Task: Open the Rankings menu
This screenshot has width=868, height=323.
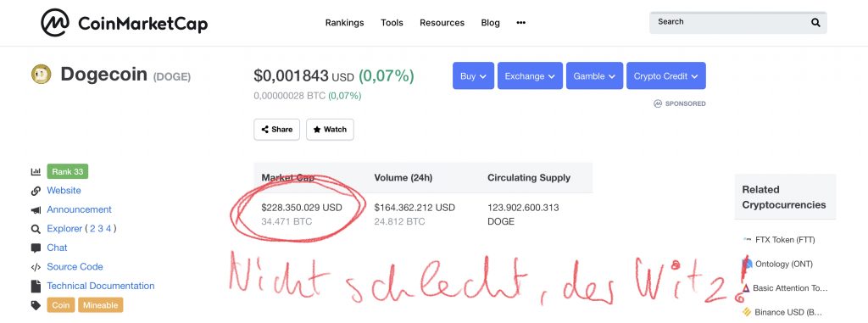Action: tap(344, 23)
